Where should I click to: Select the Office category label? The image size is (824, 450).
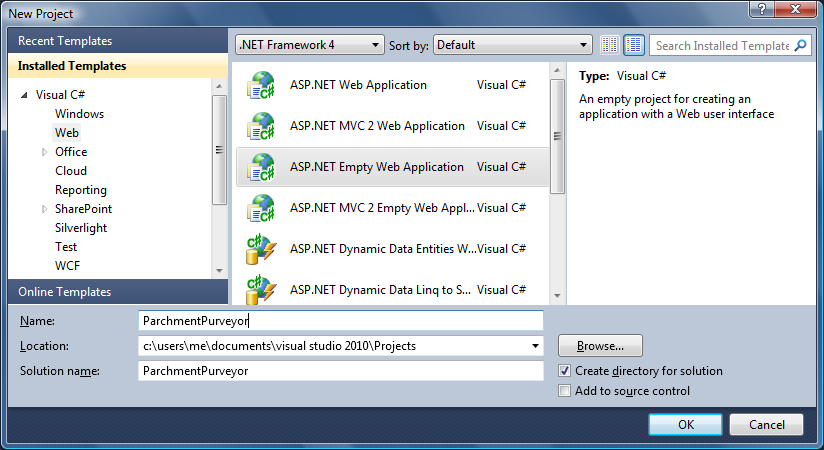pos(71,152)
